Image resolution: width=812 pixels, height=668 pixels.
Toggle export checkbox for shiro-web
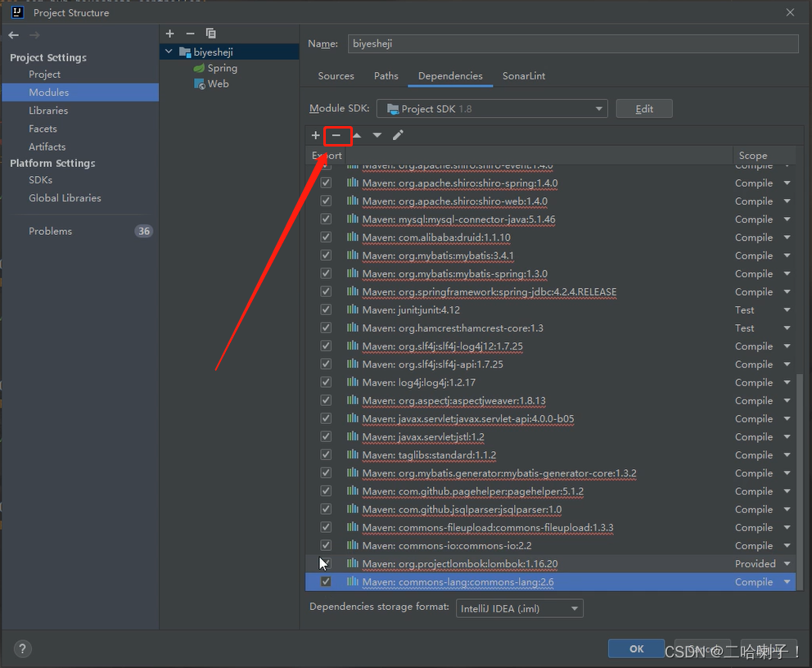326,201
